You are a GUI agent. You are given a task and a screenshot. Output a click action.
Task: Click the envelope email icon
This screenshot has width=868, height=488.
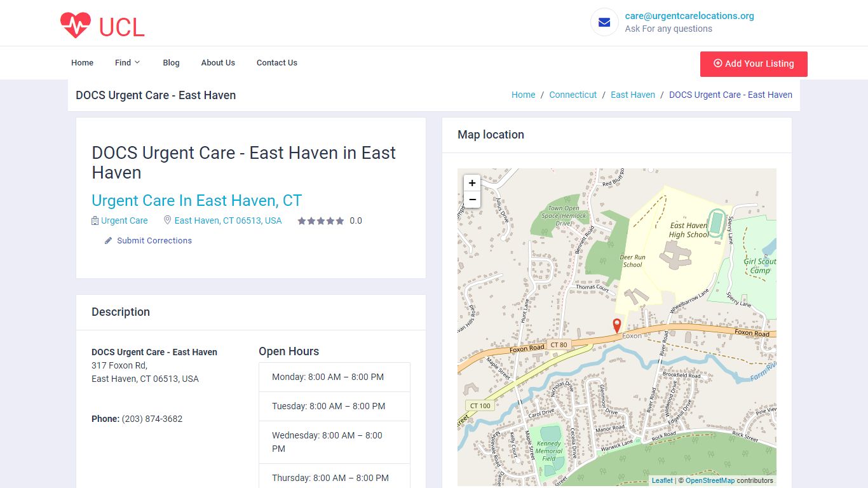point(604,22)
